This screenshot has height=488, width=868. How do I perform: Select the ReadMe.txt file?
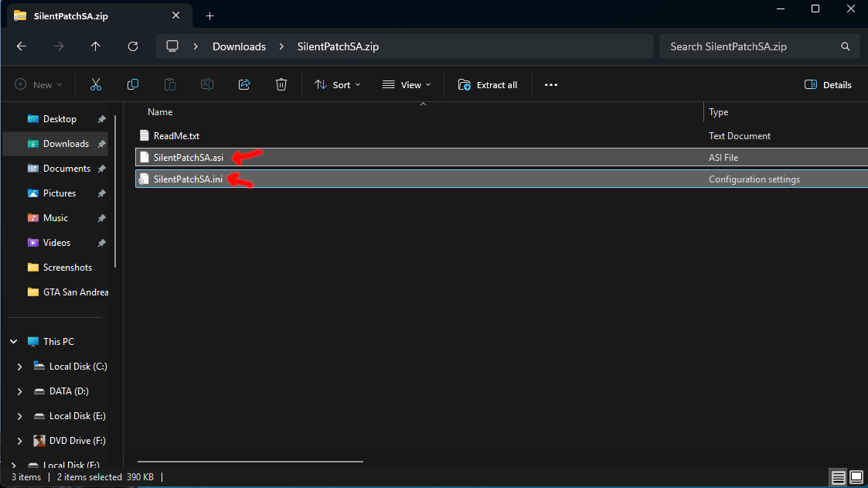pos(176,135)
